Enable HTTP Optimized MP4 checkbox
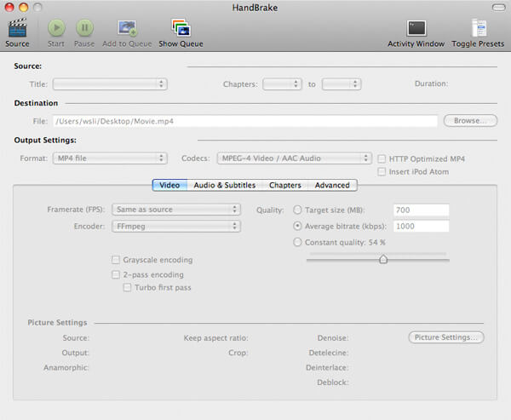 tap(382, 158)
